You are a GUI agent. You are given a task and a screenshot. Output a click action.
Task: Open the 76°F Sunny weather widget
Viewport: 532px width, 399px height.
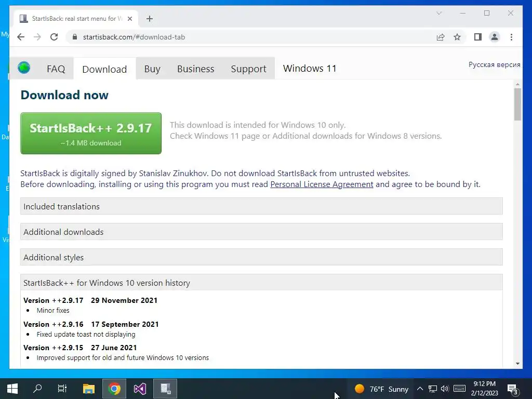[381, 389]
